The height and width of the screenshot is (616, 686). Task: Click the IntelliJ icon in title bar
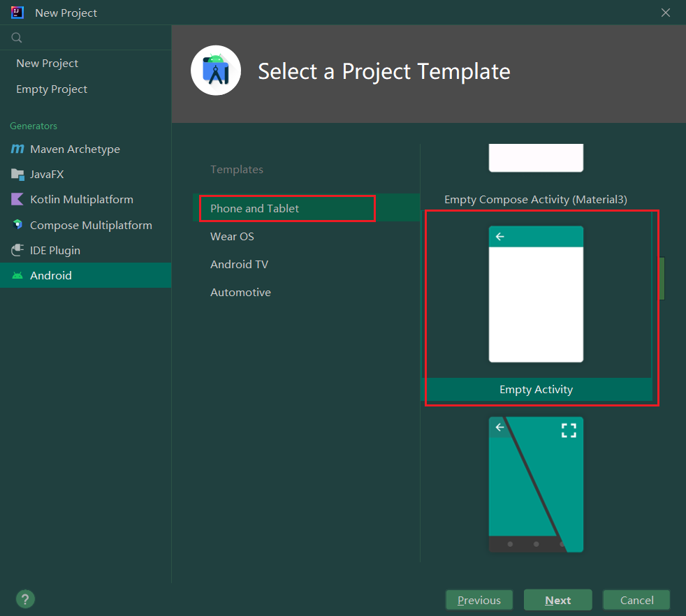pos(17,13)
